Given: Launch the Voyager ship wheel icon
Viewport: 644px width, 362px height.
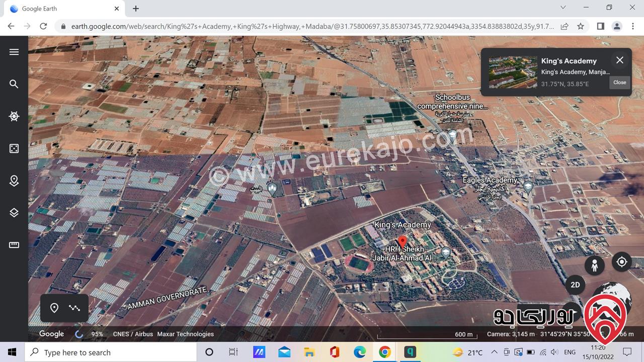Looking at the screenshot, I should coord(14,116).
